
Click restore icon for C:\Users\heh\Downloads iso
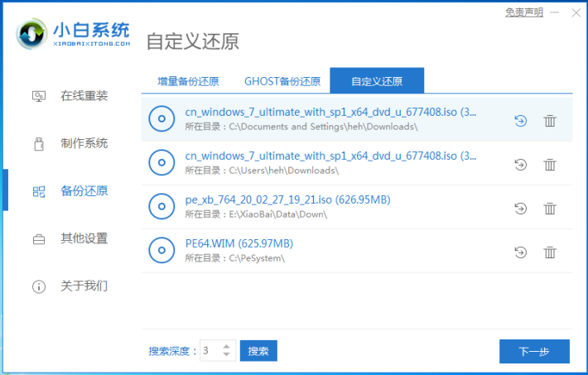(520, 165)
